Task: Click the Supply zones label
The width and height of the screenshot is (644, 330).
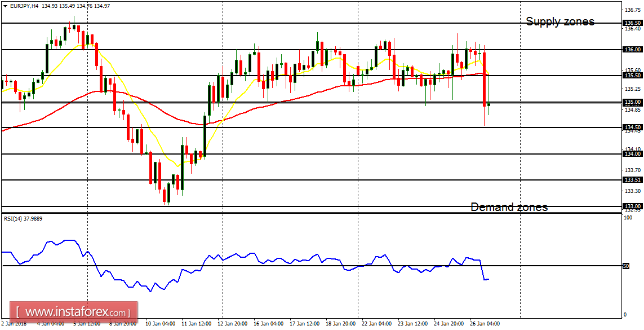Action: 560,21
